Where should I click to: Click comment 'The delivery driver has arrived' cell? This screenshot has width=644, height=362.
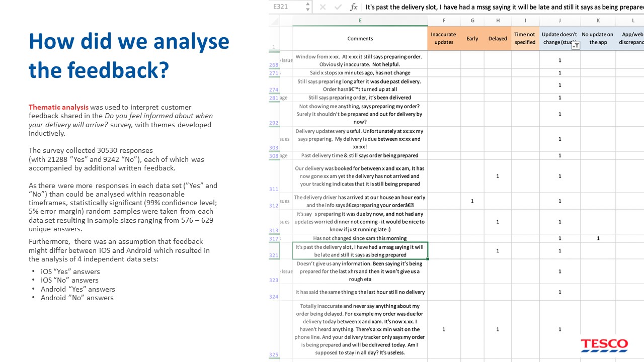[x=360, y=201]
